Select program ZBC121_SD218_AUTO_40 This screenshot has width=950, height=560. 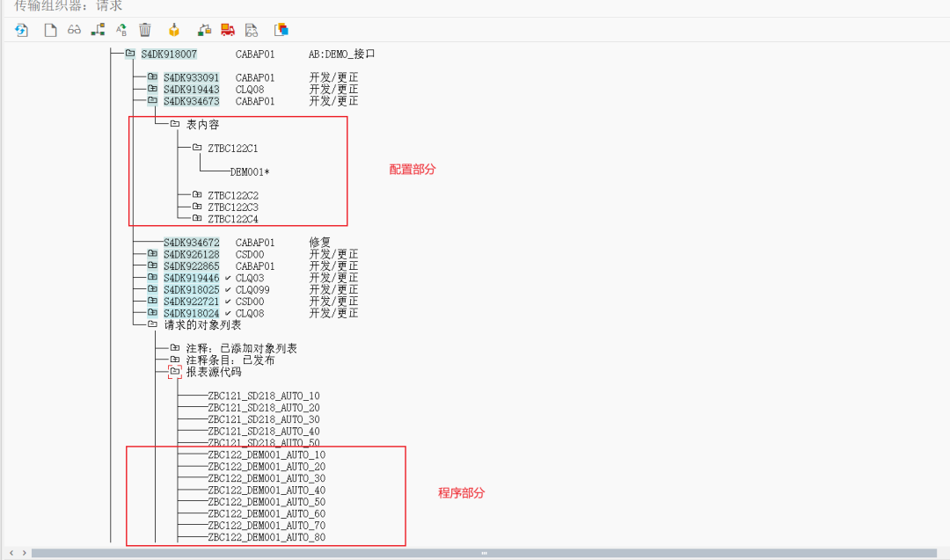click(264, 431)
